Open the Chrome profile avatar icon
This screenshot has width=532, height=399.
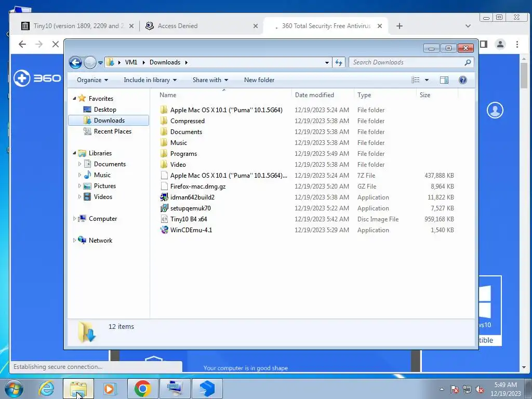[x=500, y=44]
